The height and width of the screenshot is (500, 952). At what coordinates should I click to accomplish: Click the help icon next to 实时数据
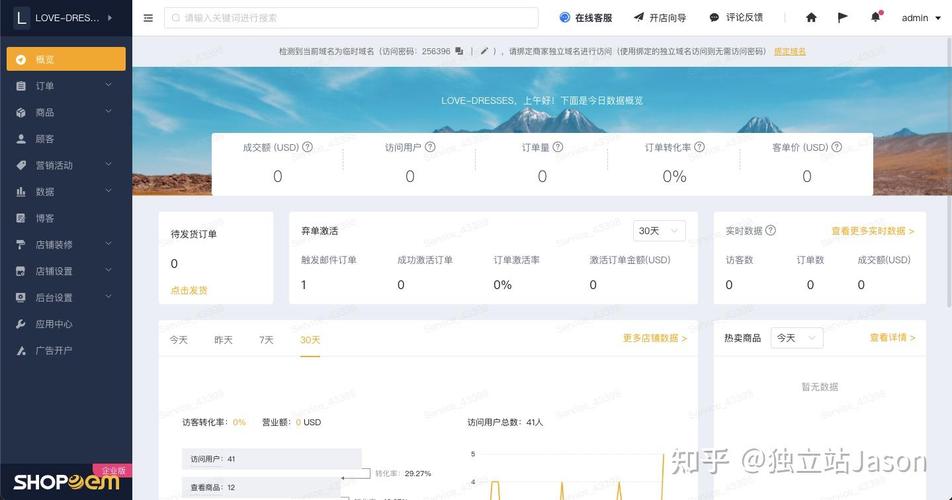tap(770, 231)
